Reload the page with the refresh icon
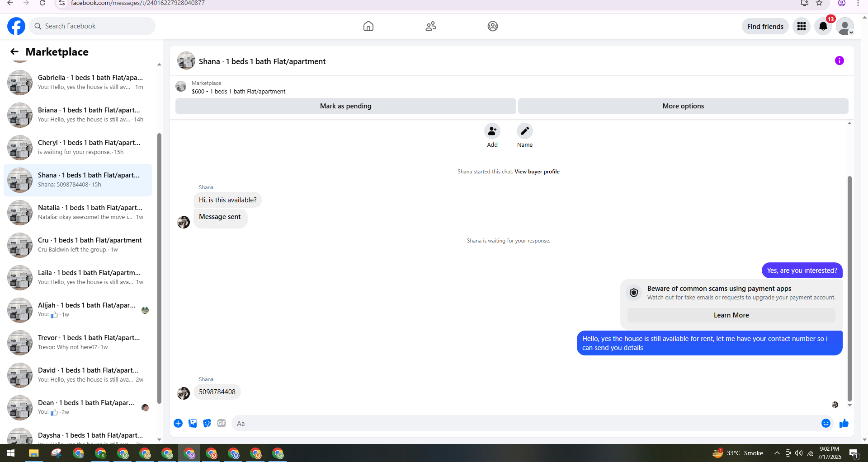868x462 pixels. click(42, 3)
